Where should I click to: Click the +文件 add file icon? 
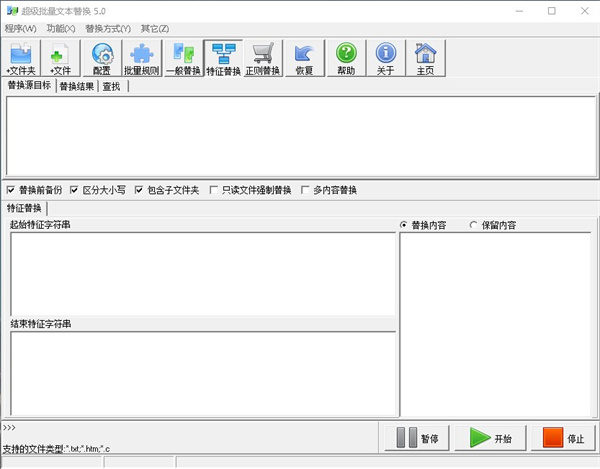coord(60,58)
